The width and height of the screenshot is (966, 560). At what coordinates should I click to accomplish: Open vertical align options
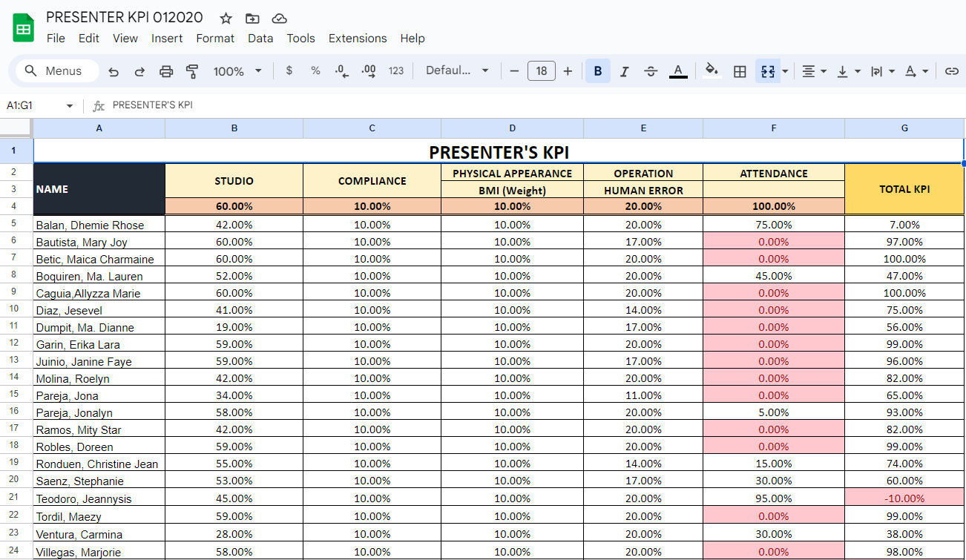click(848, 71)
